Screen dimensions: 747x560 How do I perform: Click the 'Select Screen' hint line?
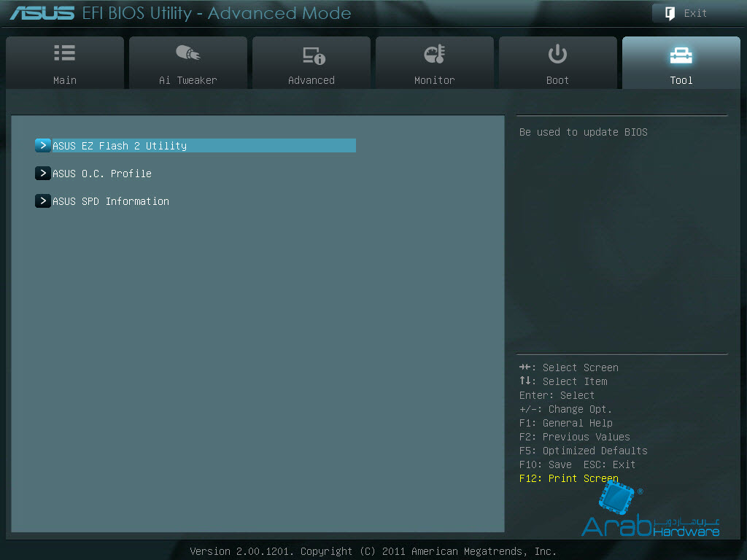coord(569,367)
